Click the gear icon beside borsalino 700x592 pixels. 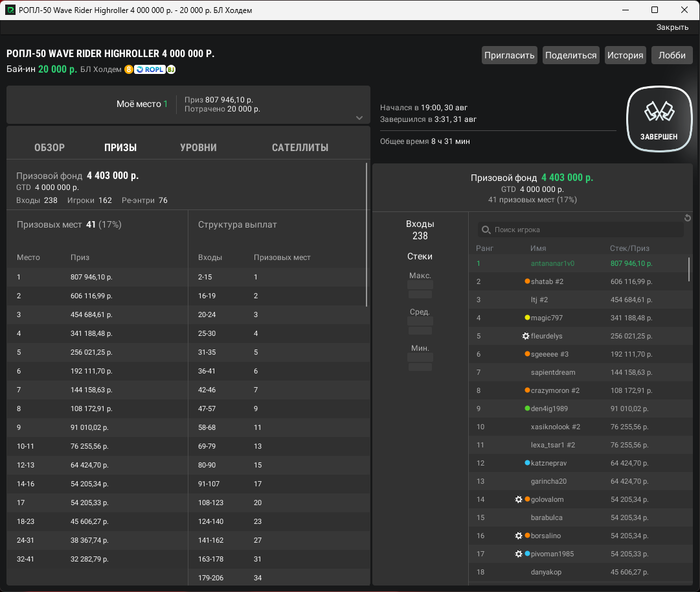(x=518, y=536)
